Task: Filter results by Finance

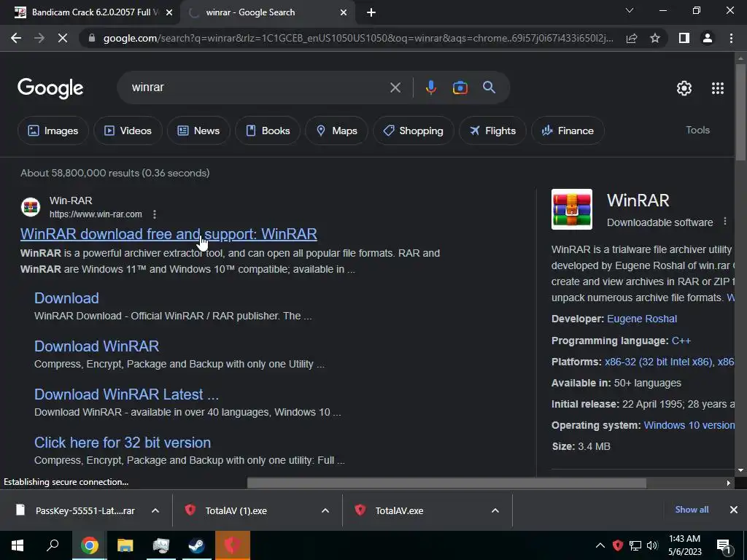Action: pyautogui.click(x=568, y=131)
